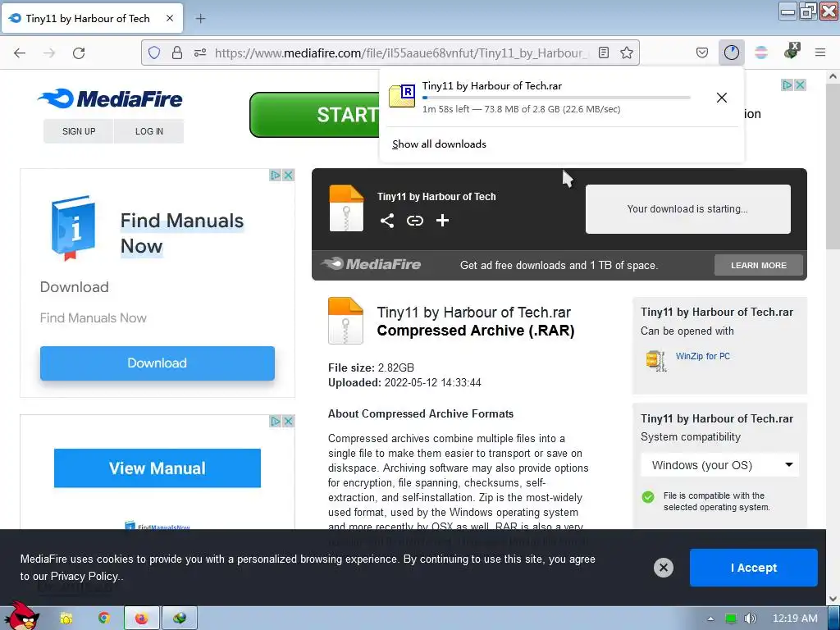Image resolution: width=840 pixels, height=630 pixels.
Task: Close the View Manual ad with X
Action: point(288,421)
